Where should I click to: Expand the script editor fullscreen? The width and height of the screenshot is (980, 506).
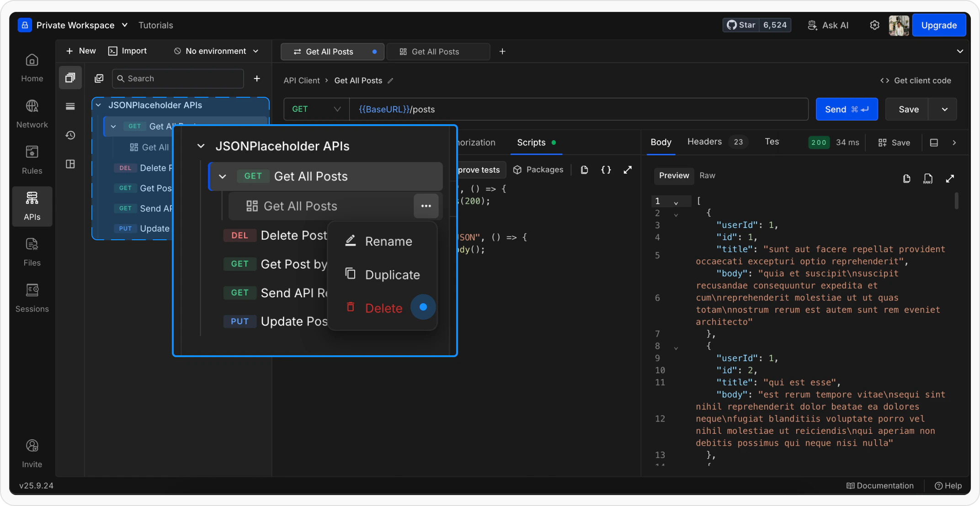(628, 170)
